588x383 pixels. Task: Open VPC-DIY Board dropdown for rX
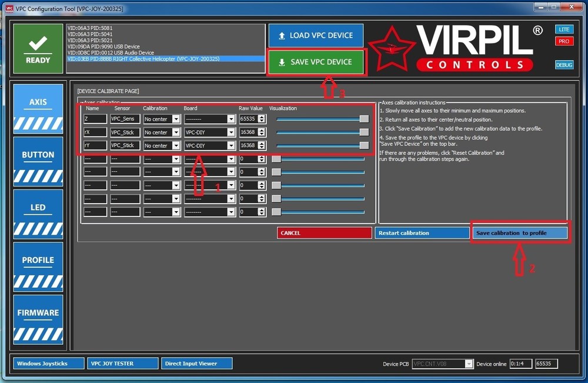231,132
